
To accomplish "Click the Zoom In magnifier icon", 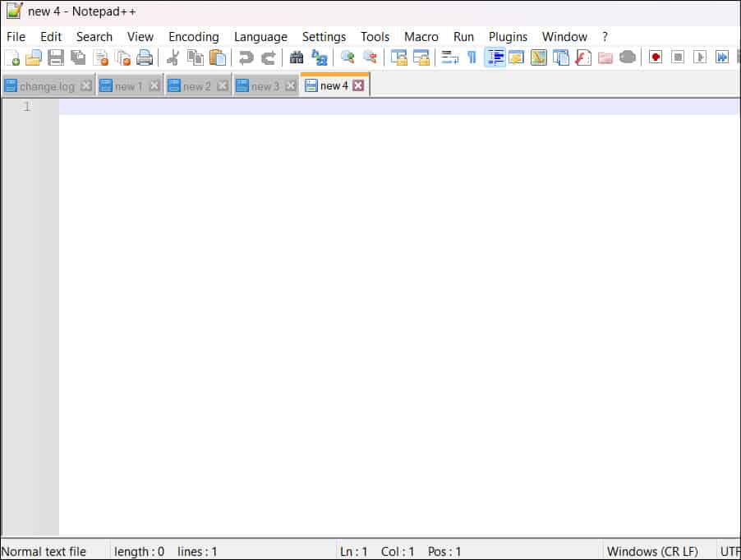I will (347, 57).
